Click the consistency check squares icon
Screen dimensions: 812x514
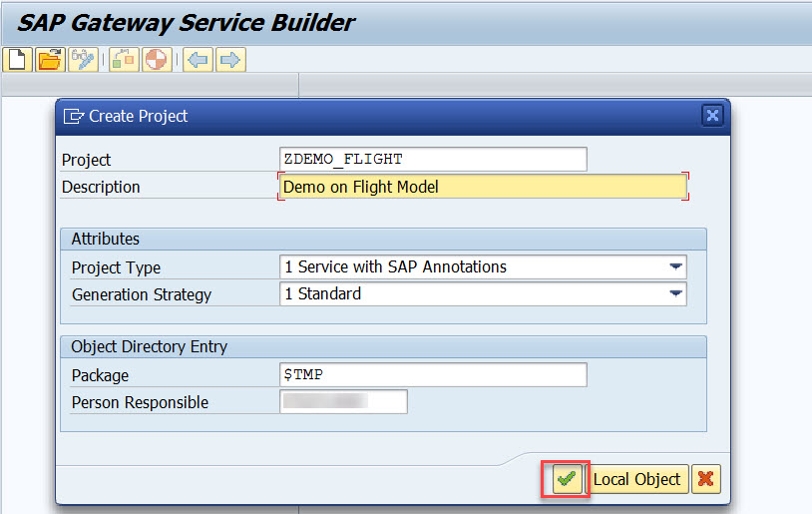pos(124,60)
